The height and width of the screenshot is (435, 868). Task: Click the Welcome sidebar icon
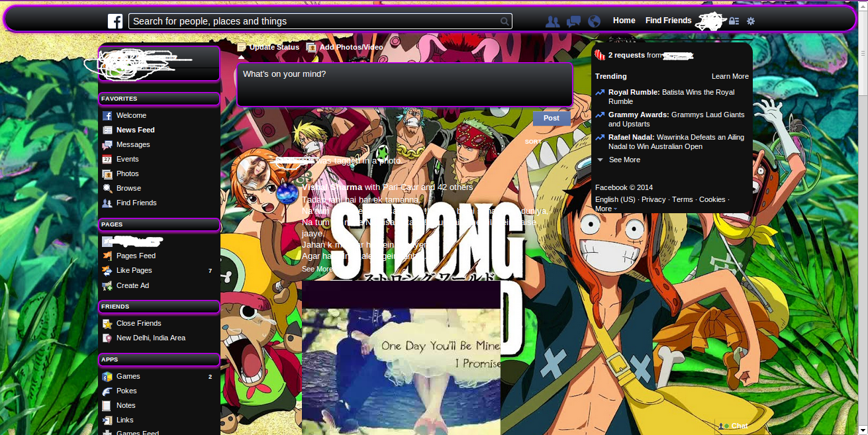point(107,115)
